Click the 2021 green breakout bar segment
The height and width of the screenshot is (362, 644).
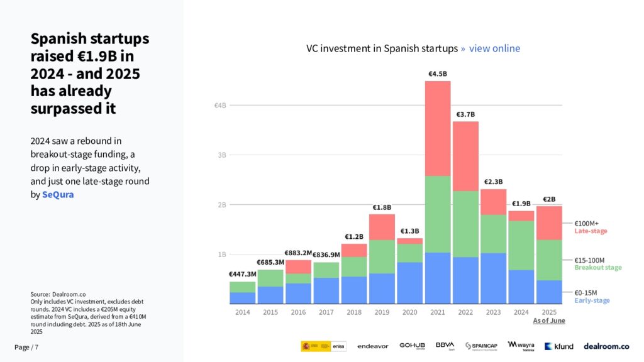coord(438,214)
